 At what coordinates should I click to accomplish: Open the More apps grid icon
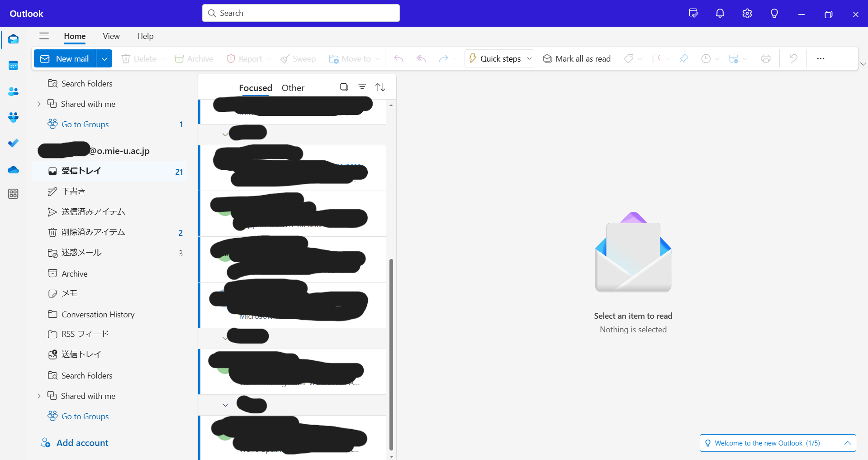pos(14,194)
